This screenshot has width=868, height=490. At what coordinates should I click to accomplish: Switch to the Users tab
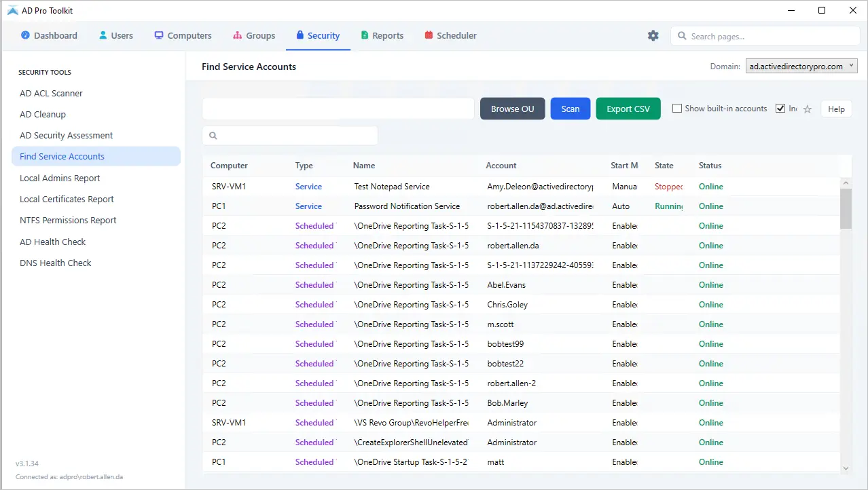115,35
